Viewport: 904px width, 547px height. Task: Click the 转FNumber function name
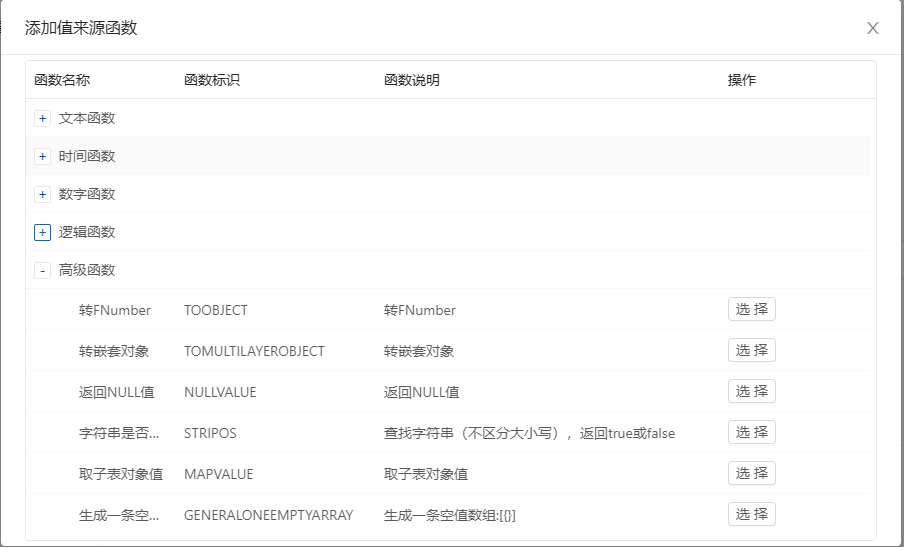[x=114, y=310]
